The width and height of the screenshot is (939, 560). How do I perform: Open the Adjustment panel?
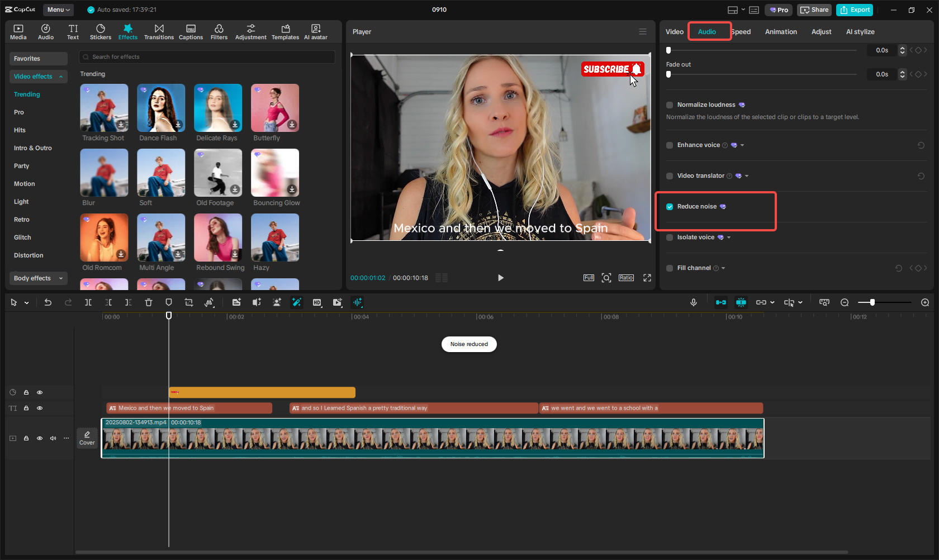tap(251, 32)
